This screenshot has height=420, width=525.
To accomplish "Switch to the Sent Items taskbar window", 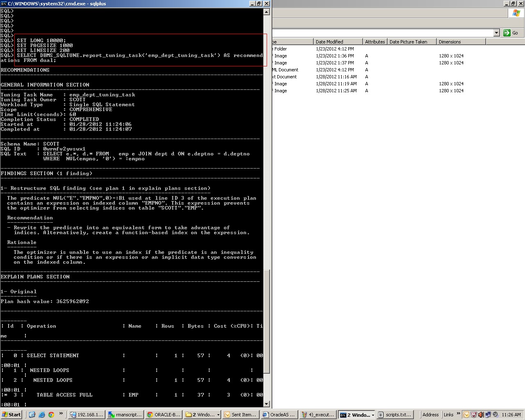I will [241, 415].
